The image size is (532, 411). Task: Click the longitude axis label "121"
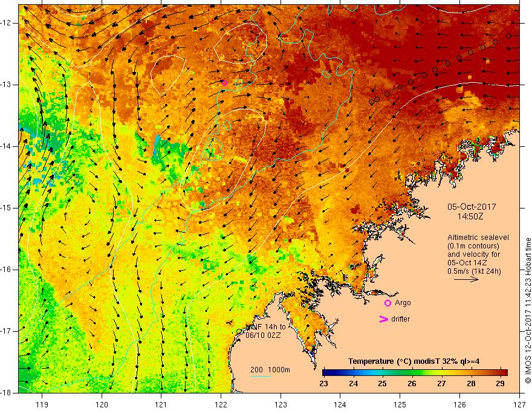pos(161,404)
